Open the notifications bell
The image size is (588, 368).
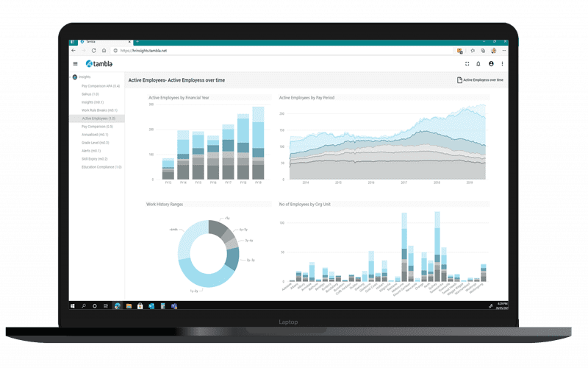(x=478, y=64)
